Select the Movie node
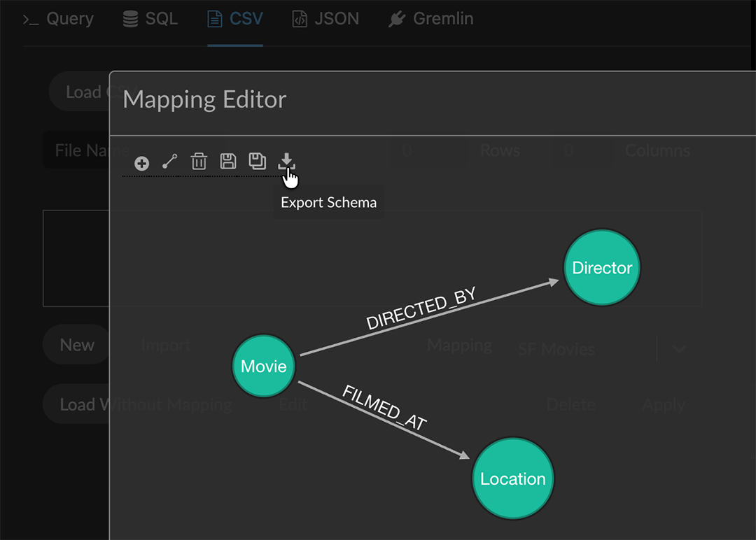Viewport: 756px width, 540px height. tap(263, 365)
